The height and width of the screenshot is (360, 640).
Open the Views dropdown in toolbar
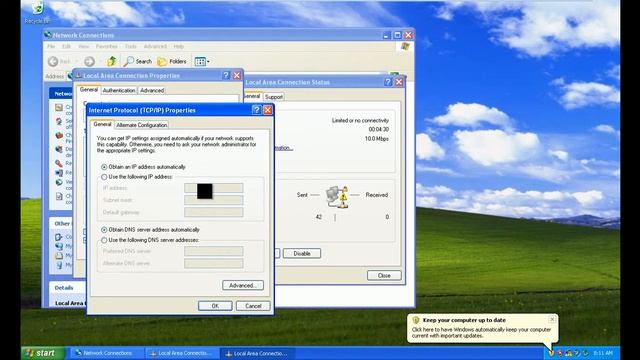coord(202,61)
